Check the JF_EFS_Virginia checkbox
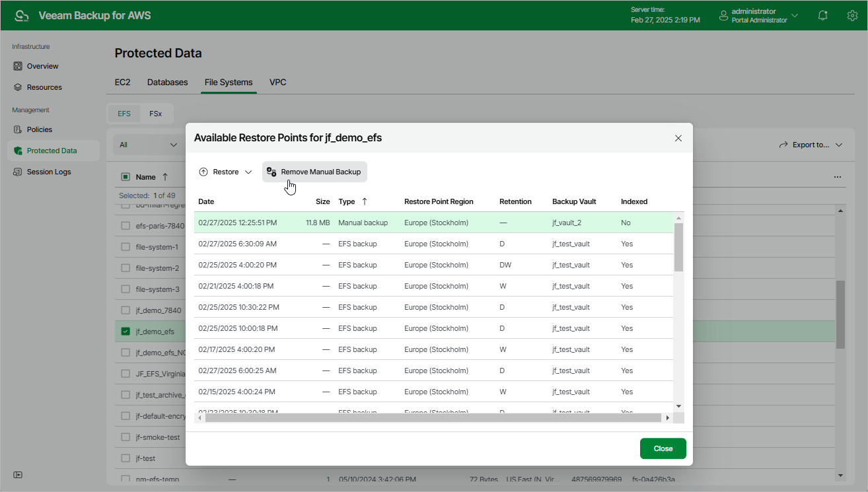 point(126,374)
